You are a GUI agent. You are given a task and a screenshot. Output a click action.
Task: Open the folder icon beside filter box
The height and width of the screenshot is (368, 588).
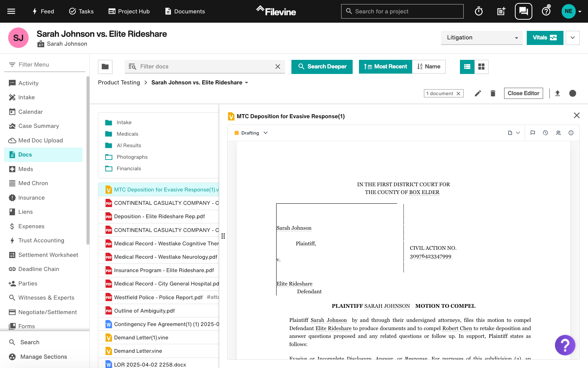click(x=105, y=67)
